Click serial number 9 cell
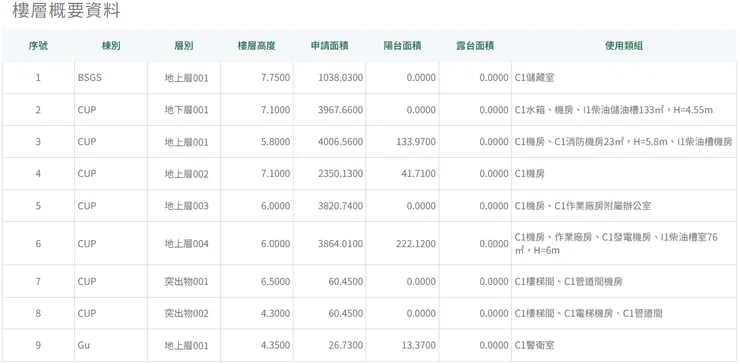 point(38,345)
